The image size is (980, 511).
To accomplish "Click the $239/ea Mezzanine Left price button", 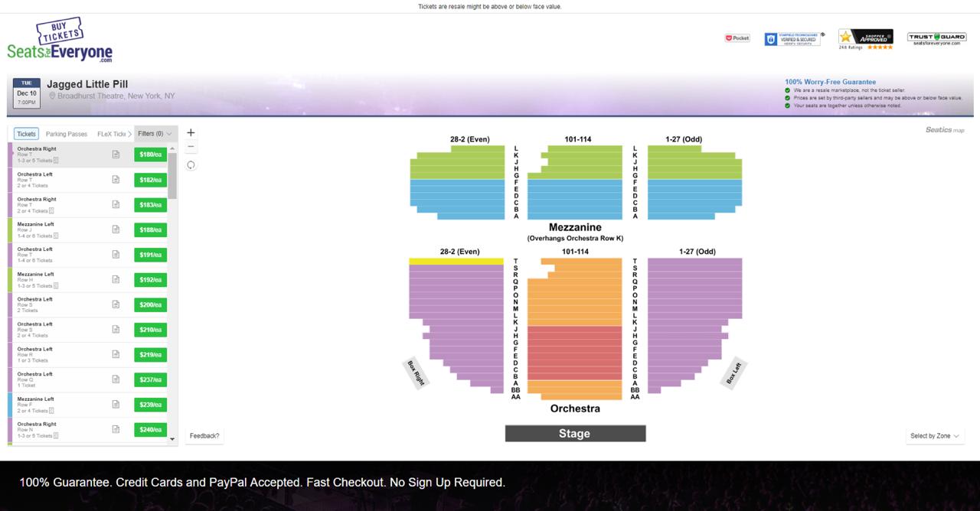I will point(150,405).
